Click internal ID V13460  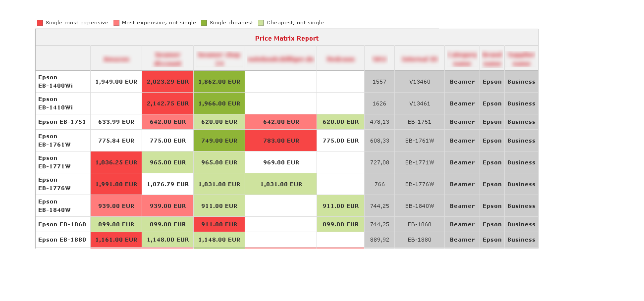[x=420, y=82]
